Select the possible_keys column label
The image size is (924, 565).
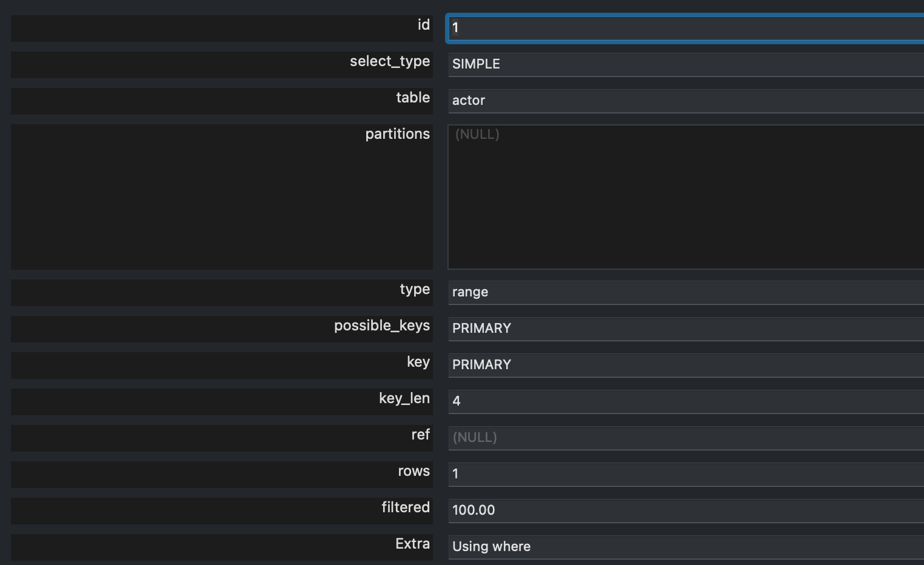(x=381, y=326)
